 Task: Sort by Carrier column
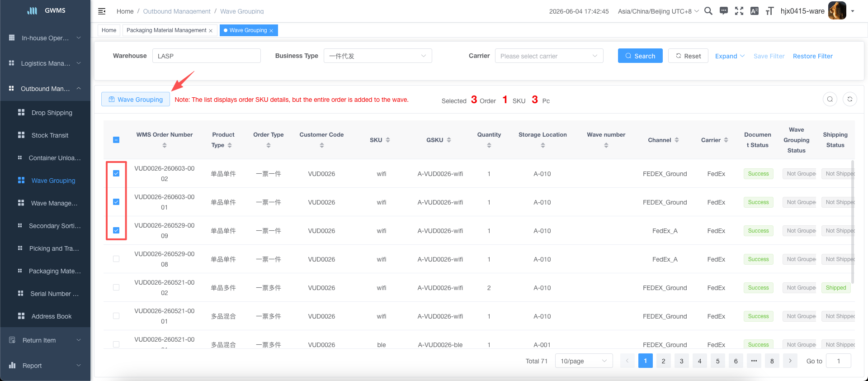point(726,140)
